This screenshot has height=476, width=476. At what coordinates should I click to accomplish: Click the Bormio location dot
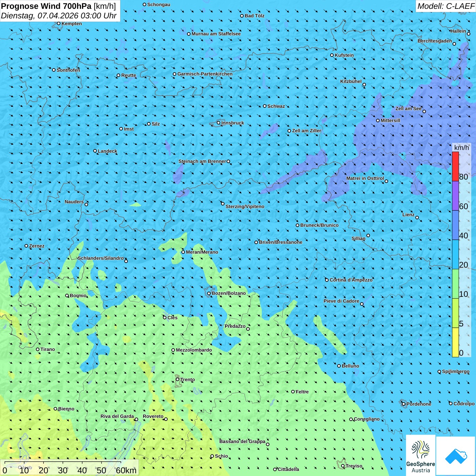(x=67, y=295)
